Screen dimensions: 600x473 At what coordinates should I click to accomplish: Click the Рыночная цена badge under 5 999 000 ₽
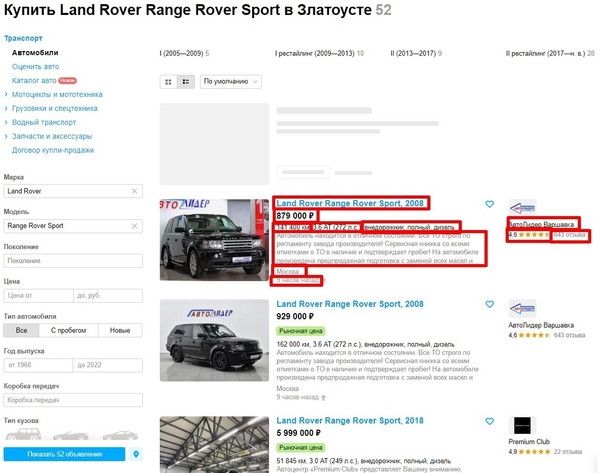pos(301,448)
